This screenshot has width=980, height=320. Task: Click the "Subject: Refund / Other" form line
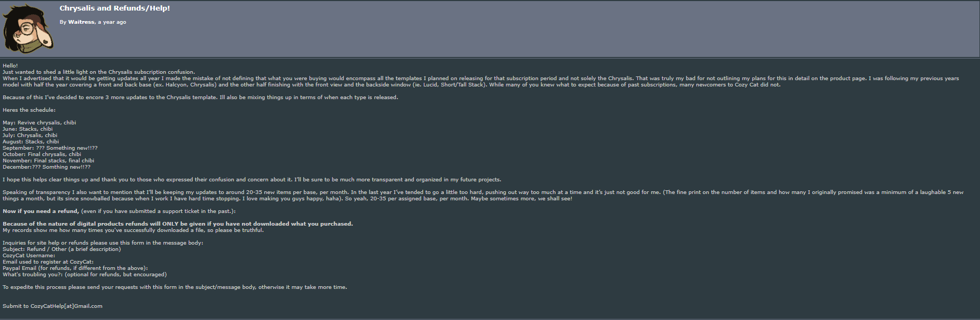pyautogui.click(x=62, y=249)
